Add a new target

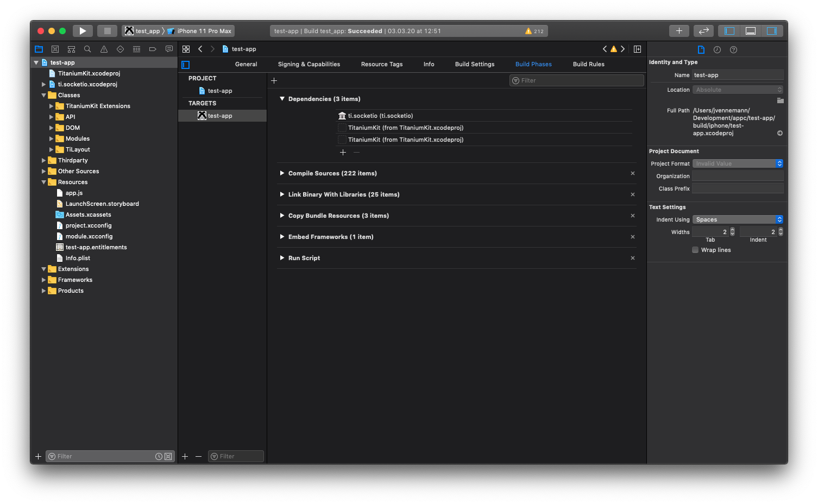coord(185,456)
